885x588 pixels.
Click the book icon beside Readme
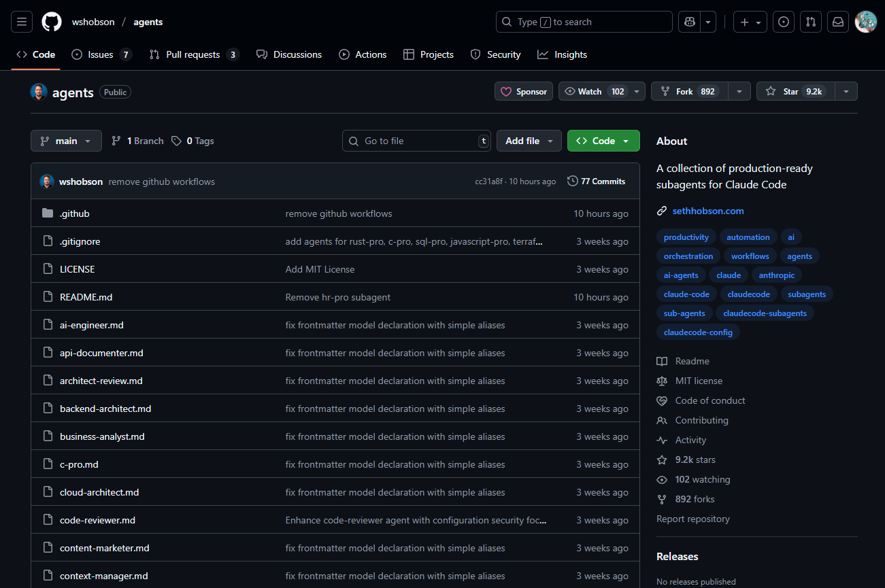662,361
